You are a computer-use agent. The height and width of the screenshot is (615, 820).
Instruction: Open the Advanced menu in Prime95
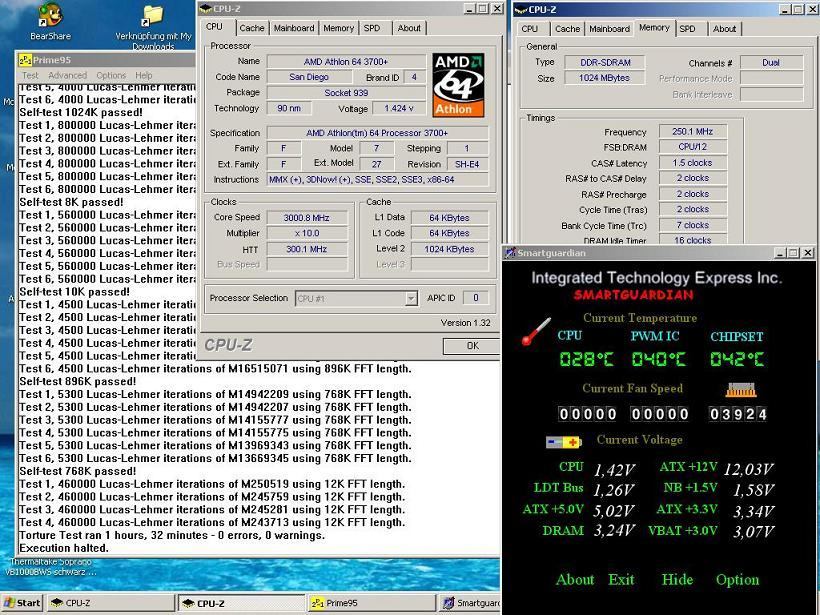(67, 75)
